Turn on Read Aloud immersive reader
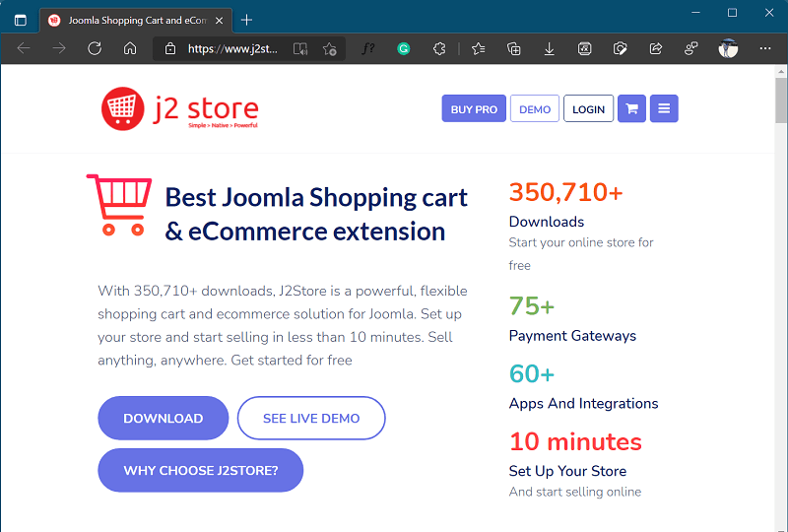 click(300, 49)
